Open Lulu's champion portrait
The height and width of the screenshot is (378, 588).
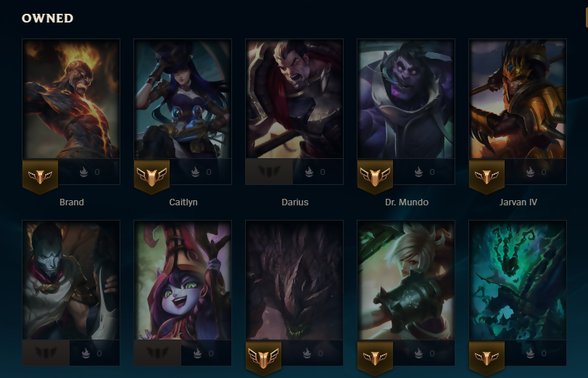(183, 280)
